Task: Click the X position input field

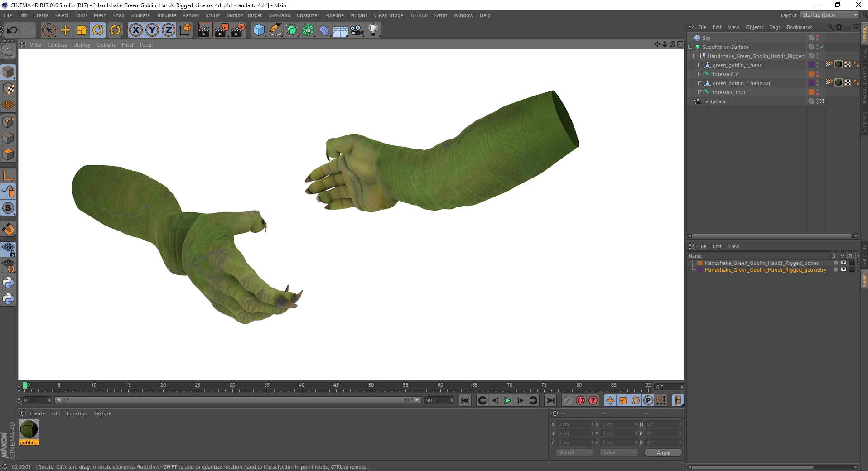Action: pos(574,424)
